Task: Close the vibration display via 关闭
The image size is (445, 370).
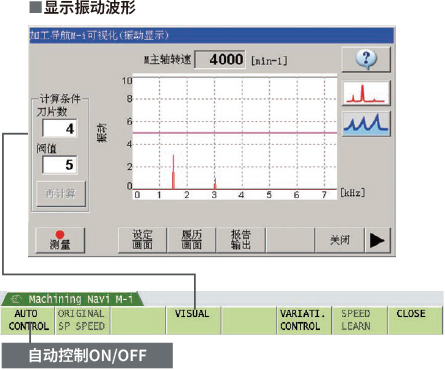Action: tap(340, 240)
